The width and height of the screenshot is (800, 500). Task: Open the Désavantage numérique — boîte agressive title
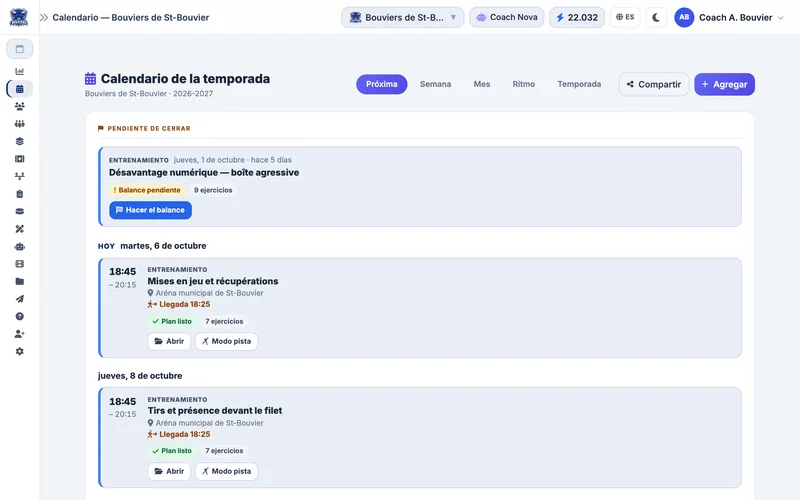[204, 172]
